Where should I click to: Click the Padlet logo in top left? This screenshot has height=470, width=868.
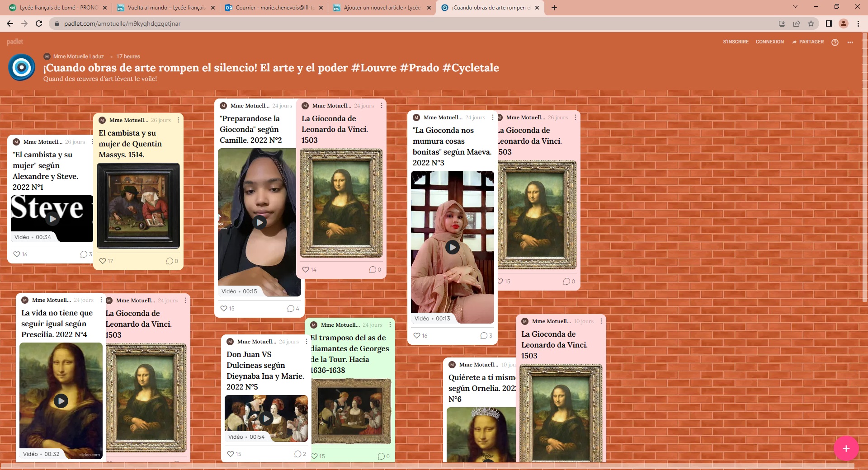(x=15, y=42)
